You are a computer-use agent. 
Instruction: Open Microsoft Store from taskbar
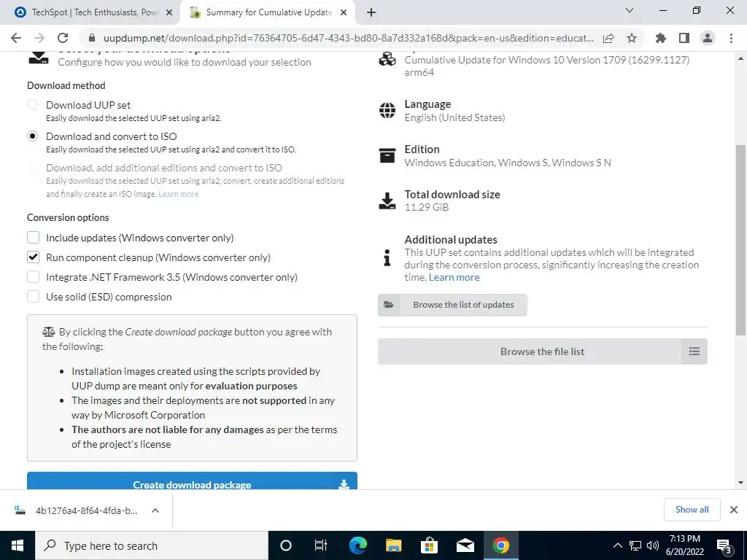coord(429,545)
